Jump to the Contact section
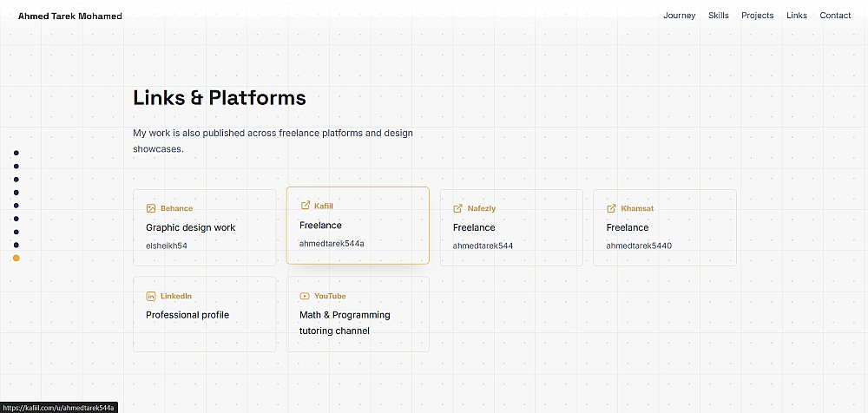Viewport: 868px width, 413px height. coord(835,16)
